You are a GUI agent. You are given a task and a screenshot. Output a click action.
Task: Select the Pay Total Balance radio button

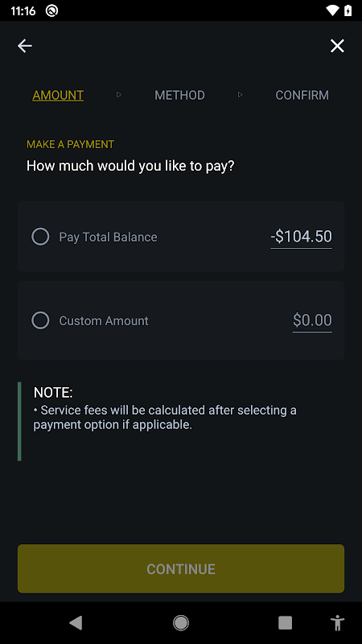[x=41, y=237]
